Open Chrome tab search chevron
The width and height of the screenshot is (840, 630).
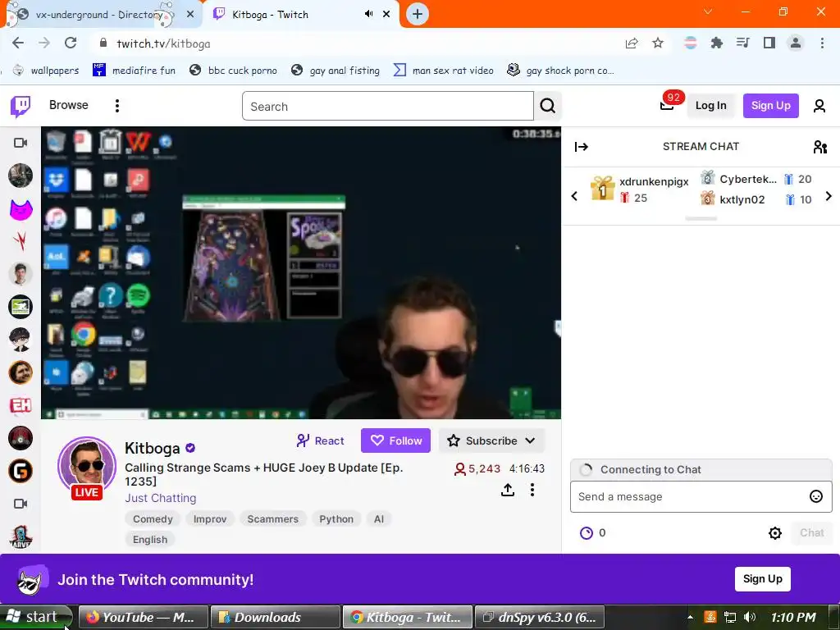[x=708, y=11]
